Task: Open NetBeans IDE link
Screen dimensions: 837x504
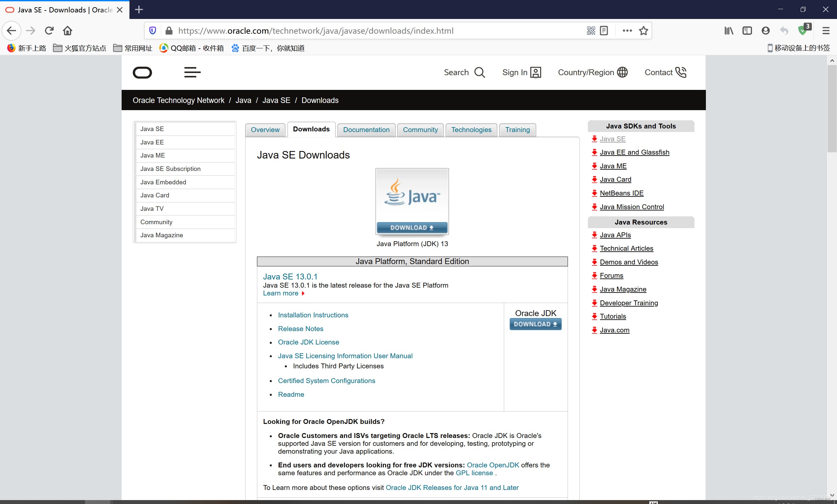Action: [x=621, y=193]
